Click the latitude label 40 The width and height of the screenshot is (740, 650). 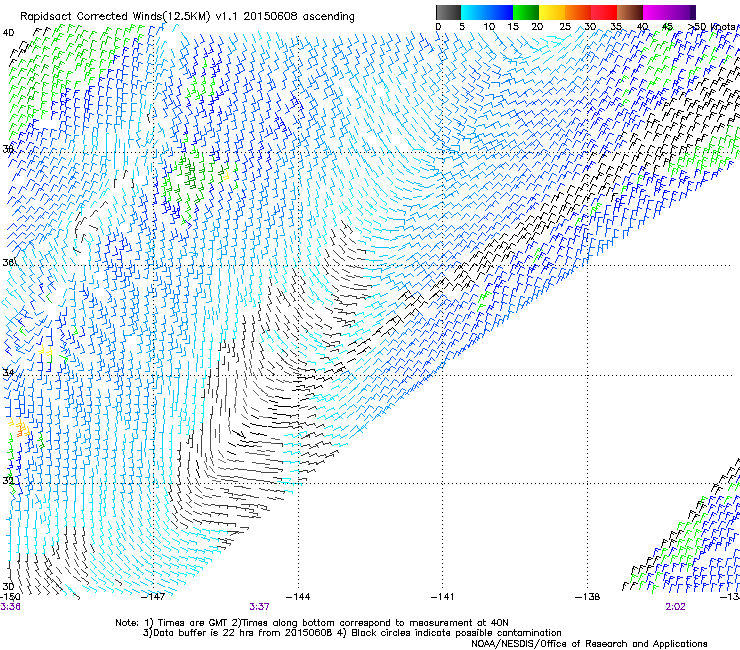pyautogui.click(x=8, y=33)
